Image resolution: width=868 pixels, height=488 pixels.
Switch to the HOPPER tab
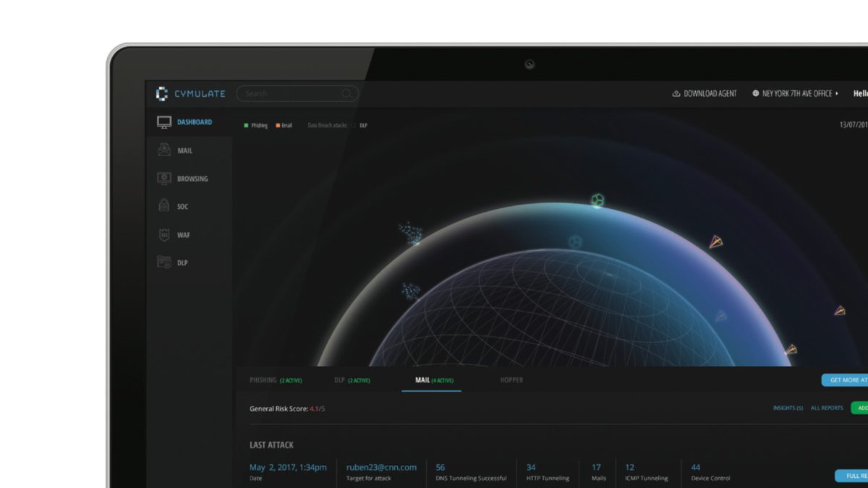tap(511, 380)
